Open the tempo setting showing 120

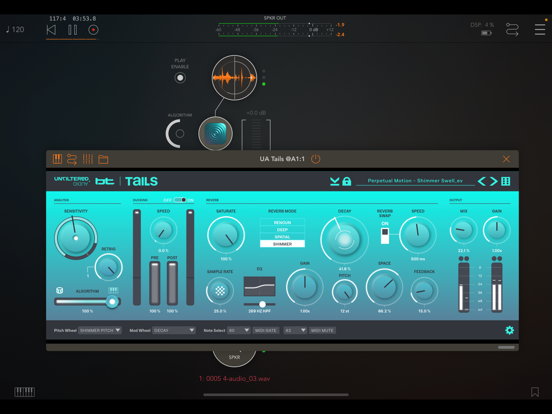[x=15, y=30]
